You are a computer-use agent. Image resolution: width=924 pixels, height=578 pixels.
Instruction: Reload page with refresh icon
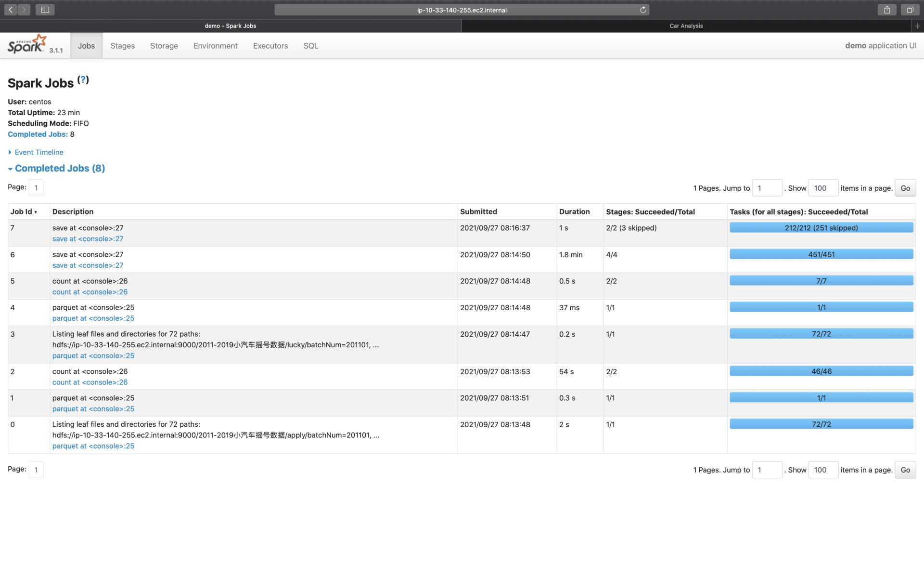(643, 10)
